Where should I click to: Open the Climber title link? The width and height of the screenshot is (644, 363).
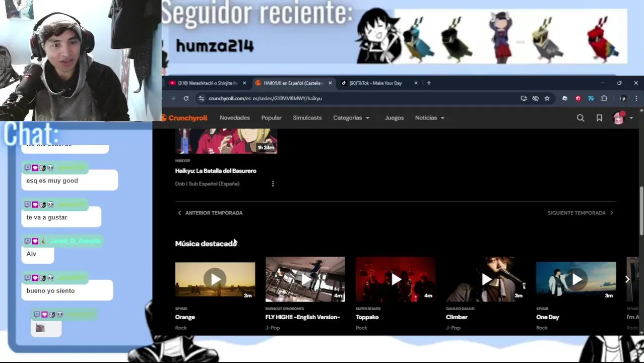pos(457,317)
